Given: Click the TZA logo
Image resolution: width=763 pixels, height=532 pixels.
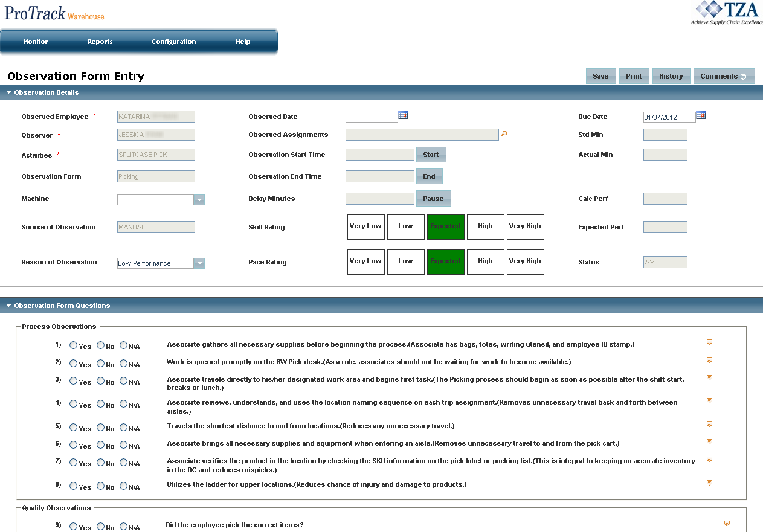Looking at the screenshot, I should click(727, 13).
